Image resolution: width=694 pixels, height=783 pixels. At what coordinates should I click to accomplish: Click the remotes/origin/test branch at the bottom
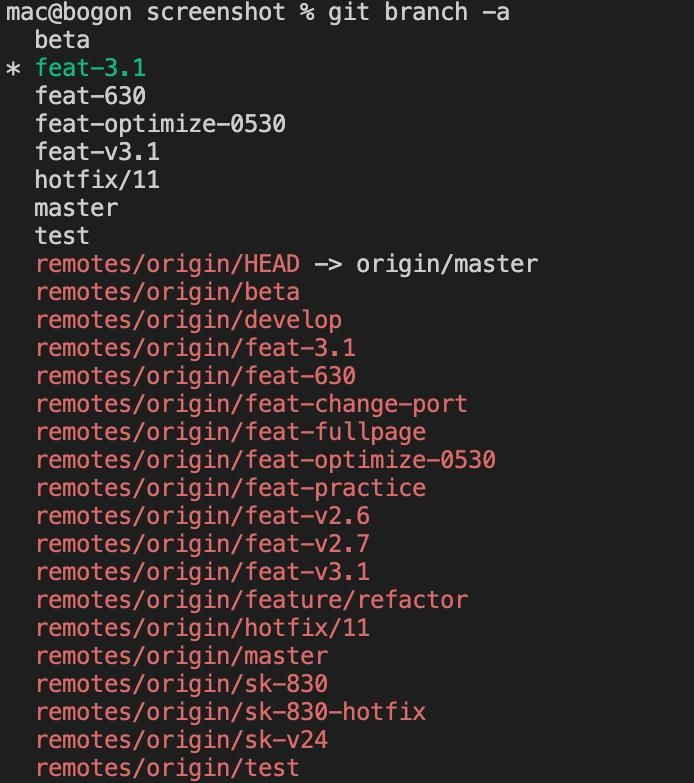tap(167, 768)
